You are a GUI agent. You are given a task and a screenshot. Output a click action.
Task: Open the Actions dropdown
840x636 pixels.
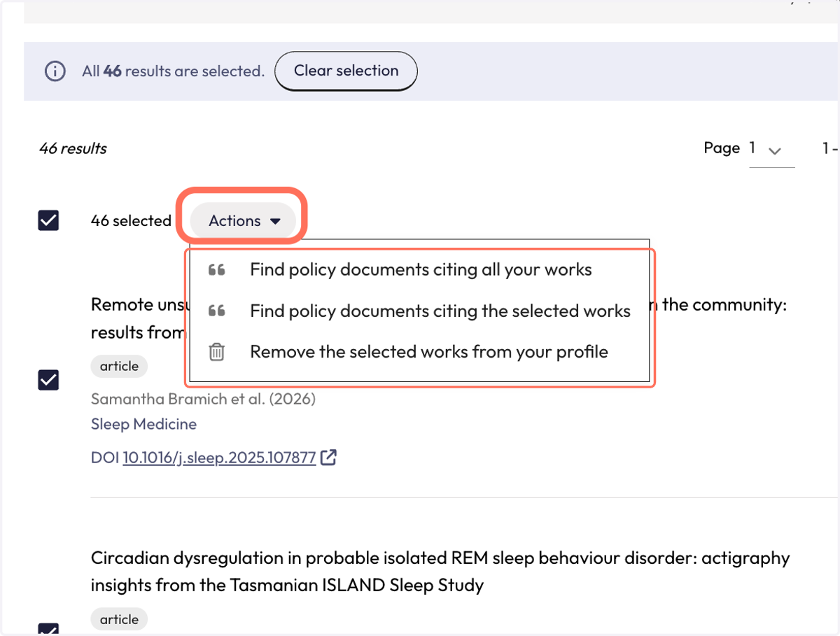pyautogui.click(x=244, y=220)
